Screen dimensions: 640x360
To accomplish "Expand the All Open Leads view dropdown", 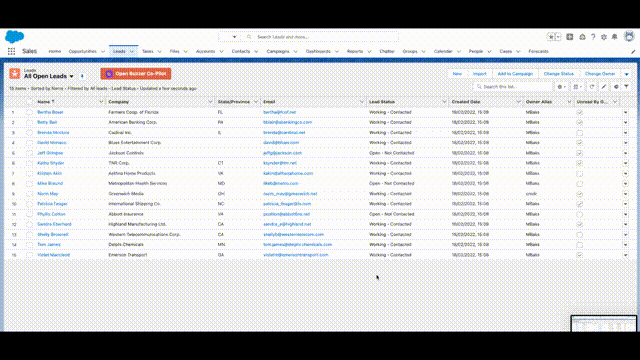I will pos(71,76).
